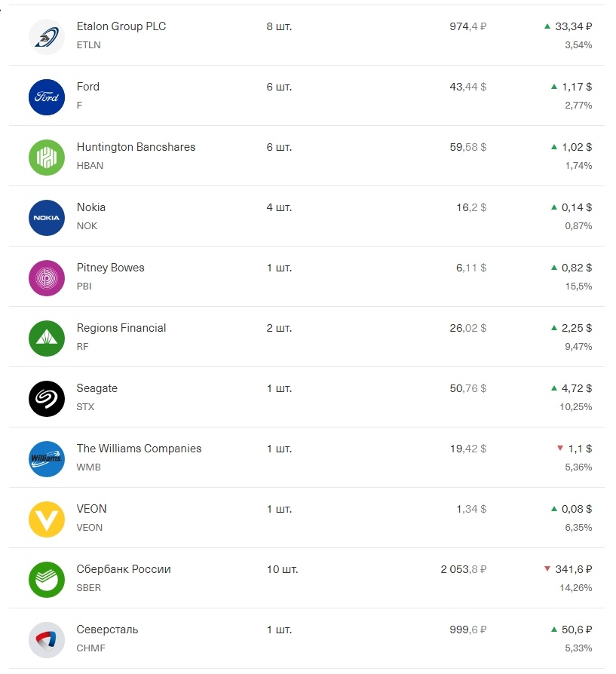Click the 59,58 $ Huntington value

[x=468, y=148]
